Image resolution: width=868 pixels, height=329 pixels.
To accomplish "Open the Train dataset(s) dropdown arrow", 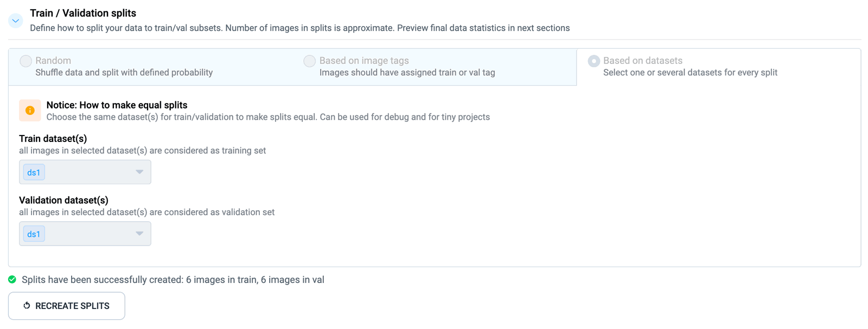I will point(139,172).
